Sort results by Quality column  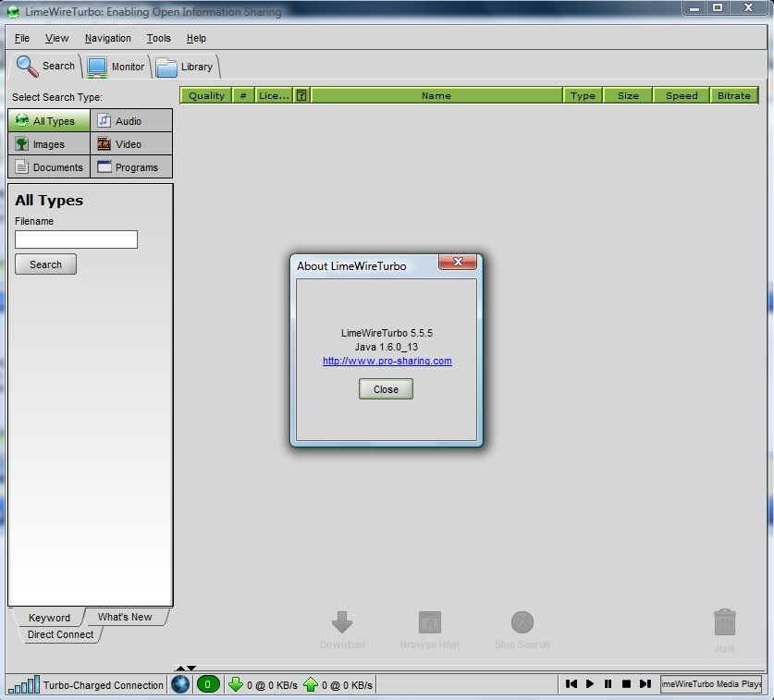[x=206, y=95]
